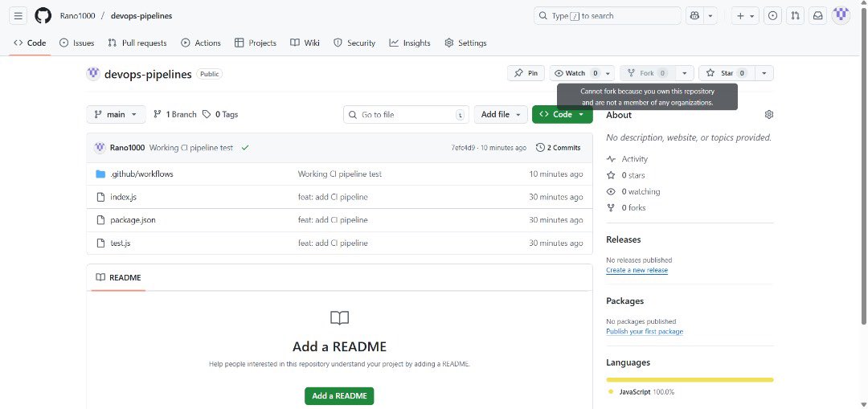Open the Watch notifications dropdown
This screenshot has width=868, height=409.
click(582, 73)
